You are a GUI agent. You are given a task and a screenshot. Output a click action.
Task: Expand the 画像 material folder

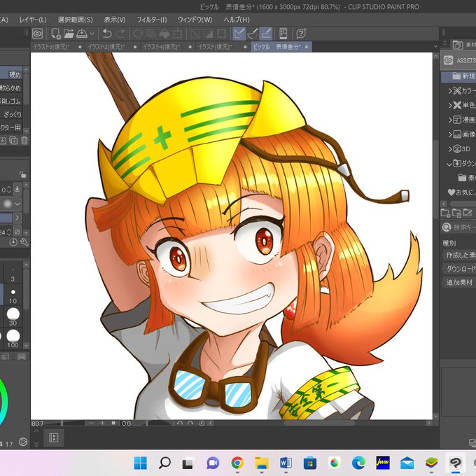pyautogui.click(x=450, y=134)
